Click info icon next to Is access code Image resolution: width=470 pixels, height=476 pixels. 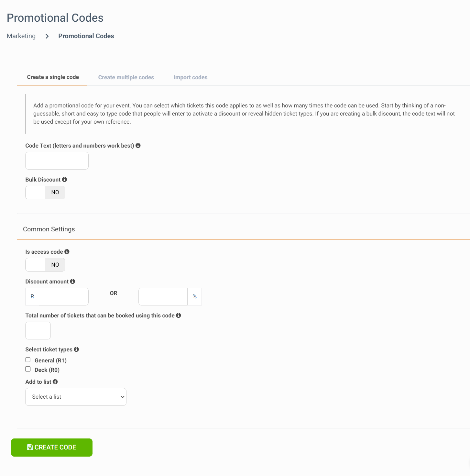[67, 252]
